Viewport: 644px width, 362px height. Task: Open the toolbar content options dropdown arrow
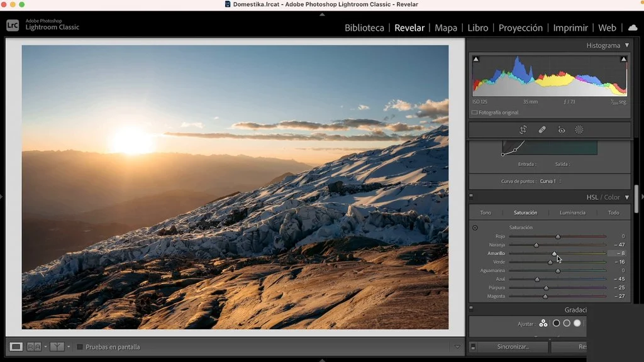pyautogui.click(x=457, y=347)
